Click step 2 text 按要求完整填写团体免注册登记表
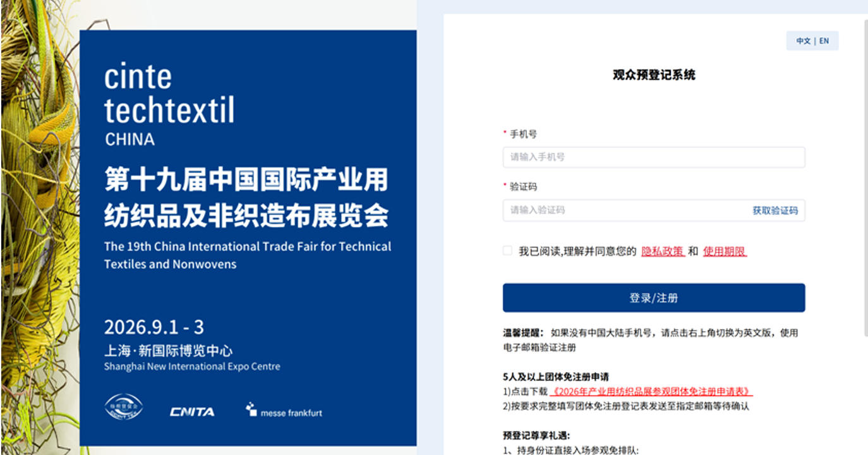This screenshot has height=455, width=868. click(626, 406)
